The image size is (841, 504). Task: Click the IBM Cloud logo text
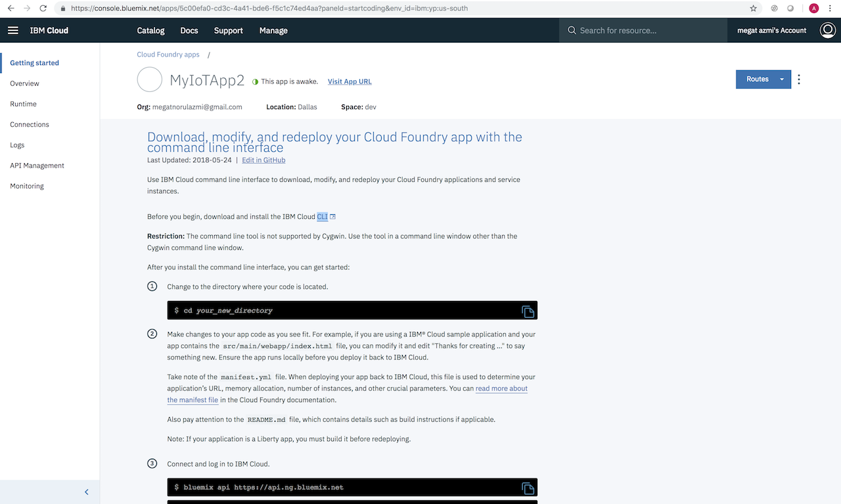pyautogui.click(x=49, y=30)
